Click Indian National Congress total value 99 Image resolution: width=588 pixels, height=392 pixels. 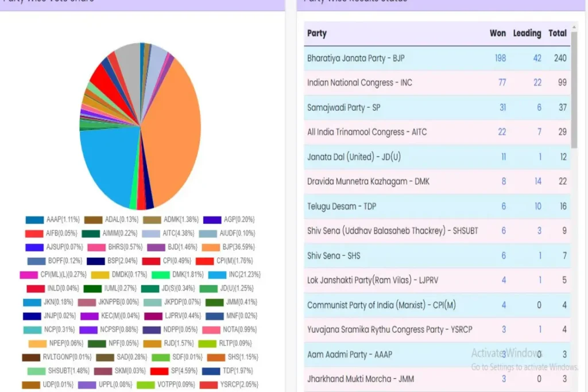pos(562,83)
